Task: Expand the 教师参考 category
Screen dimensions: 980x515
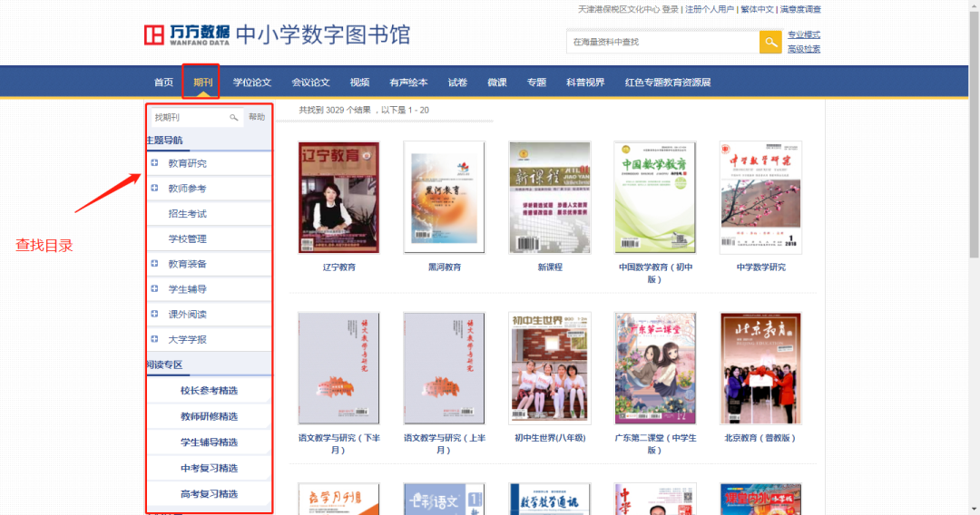Action: (x=154, y=188)
